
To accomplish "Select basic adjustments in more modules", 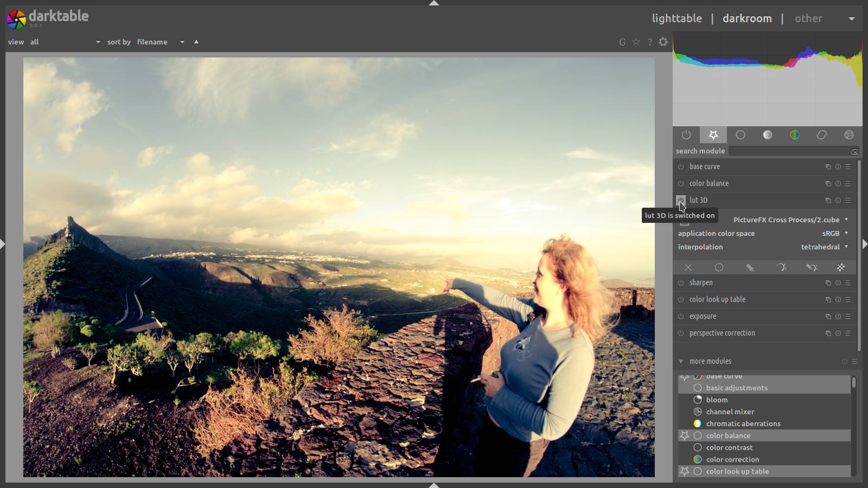I will [x=764, y=388].
